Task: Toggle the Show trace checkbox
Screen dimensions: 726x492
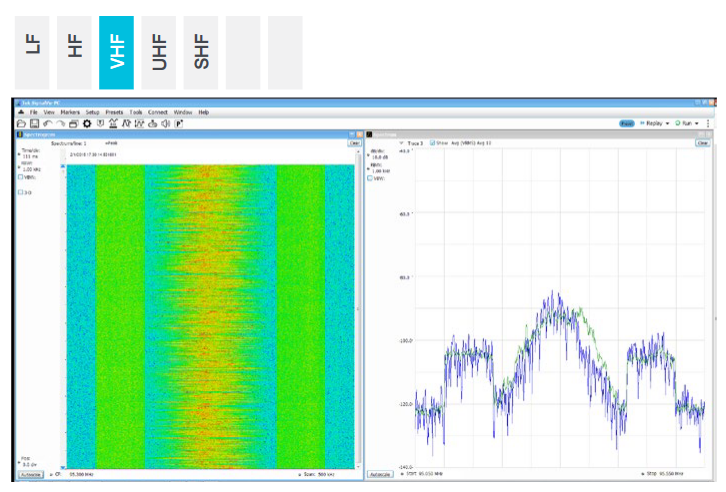Action: (x=432, y=143)
